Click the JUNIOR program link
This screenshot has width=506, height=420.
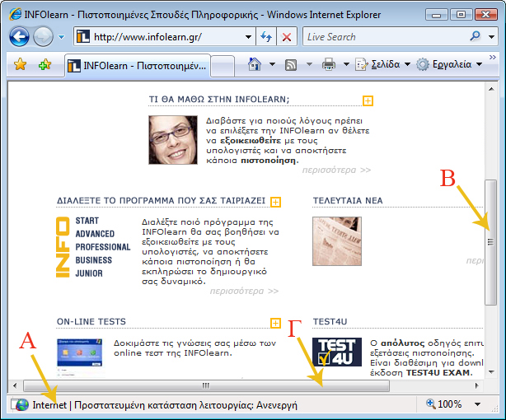89,273
